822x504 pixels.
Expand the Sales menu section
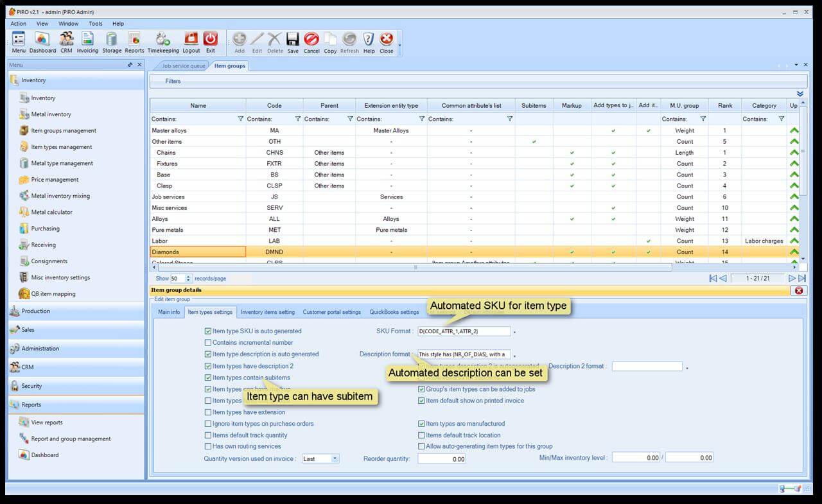(76, 329)
